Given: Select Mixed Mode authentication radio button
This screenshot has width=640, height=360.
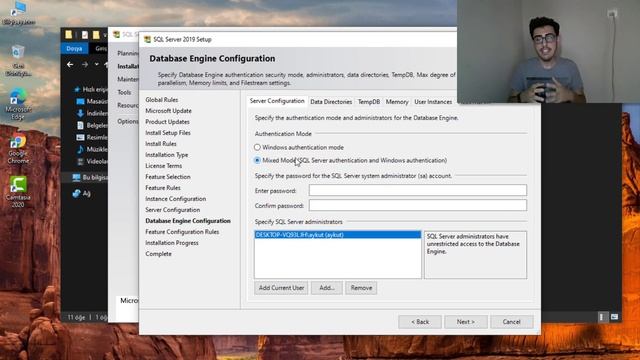Looking at the screenshot, I should click(257, 160).
